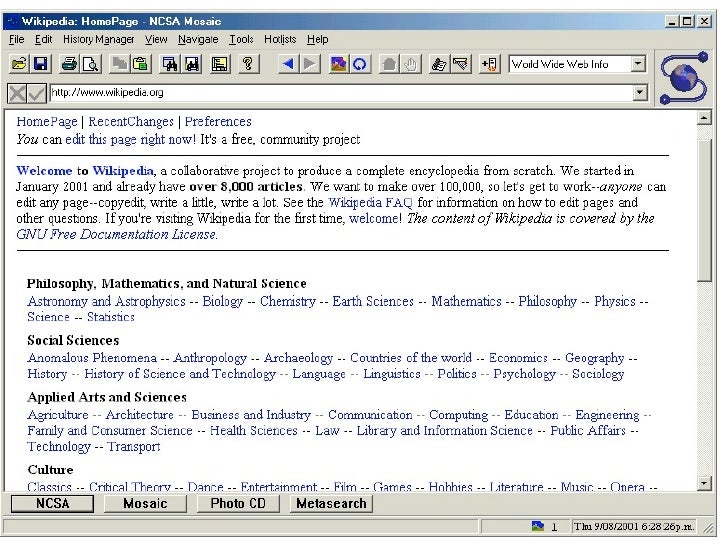The image size is (728, 546).
Task: Click the 'edit this page right now' link
Action: tap(130, 139)
